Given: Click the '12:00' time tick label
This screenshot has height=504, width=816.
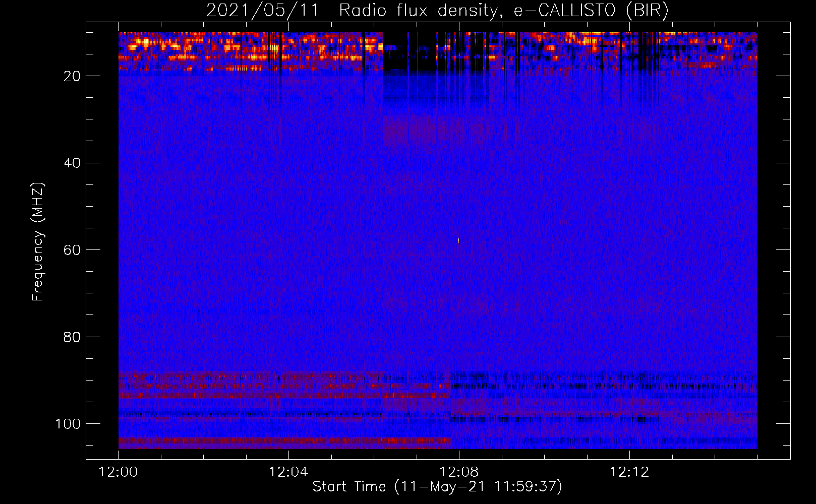Looking at the screenshot, I should 119,472.
